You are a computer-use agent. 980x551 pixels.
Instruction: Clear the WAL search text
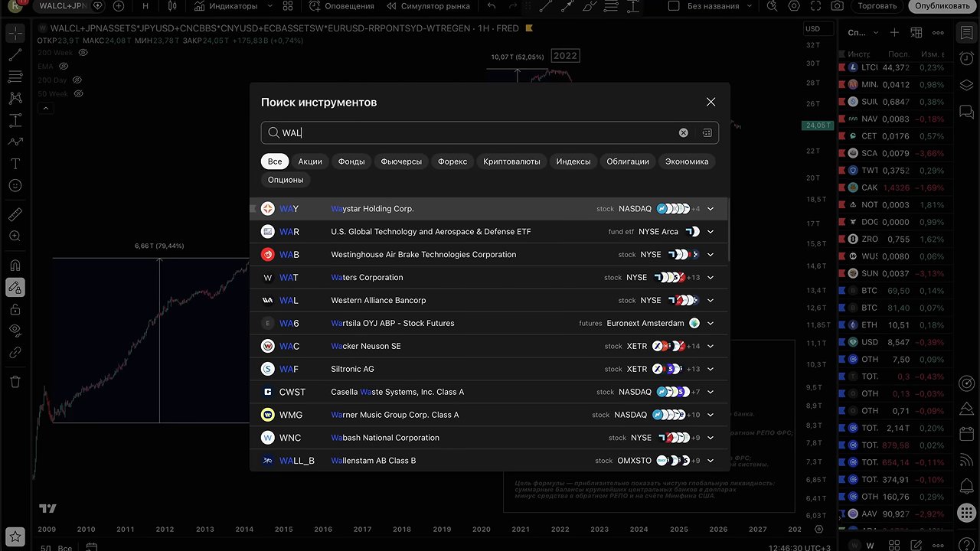tap(684, 132)
